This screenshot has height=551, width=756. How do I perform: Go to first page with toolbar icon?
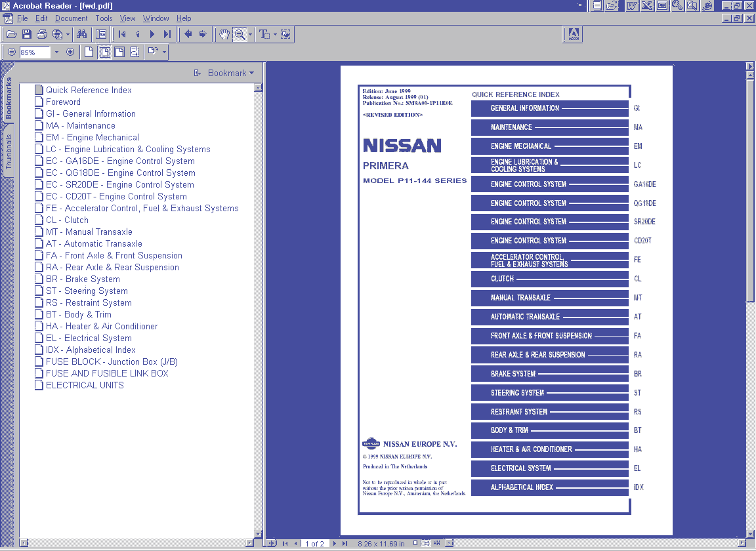pos(122,34)
